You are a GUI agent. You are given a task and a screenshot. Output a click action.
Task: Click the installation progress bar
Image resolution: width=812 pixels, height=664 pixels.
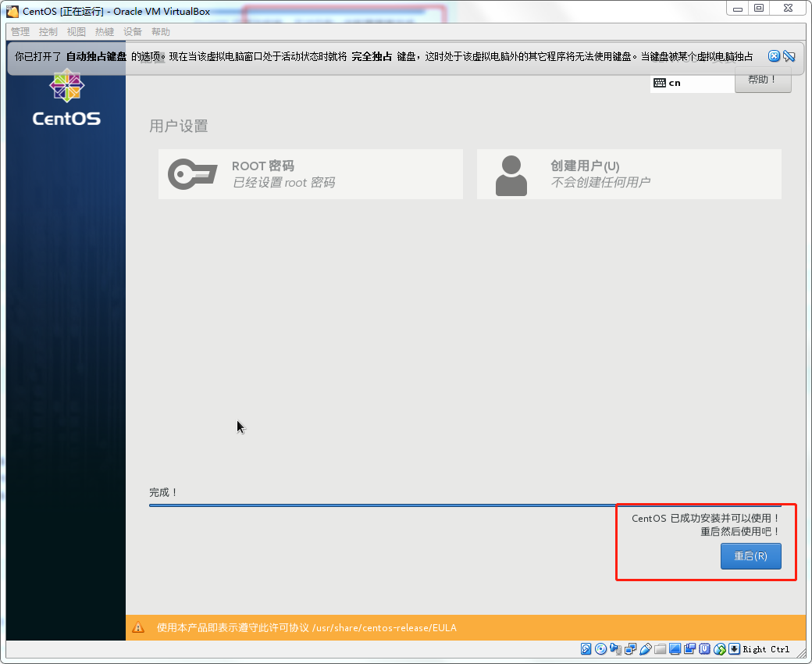[465, 505]
